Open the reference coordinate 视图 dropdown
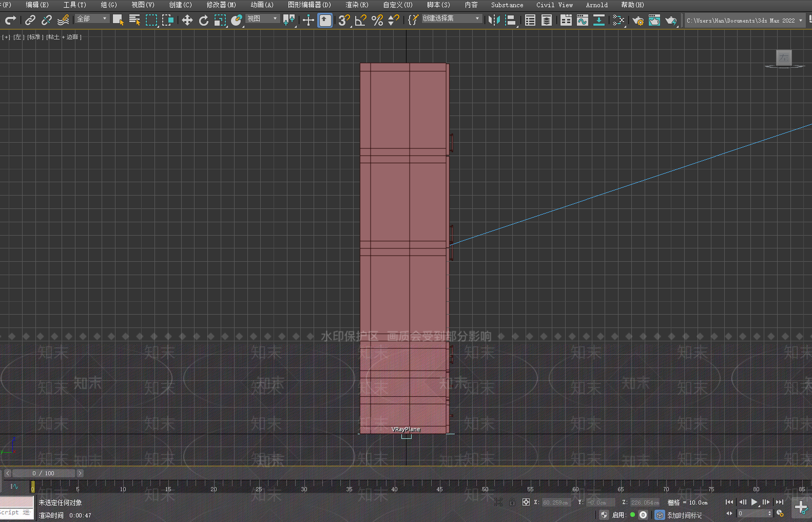The height and width of the screenshot is (522, 812). coord(263,19)
